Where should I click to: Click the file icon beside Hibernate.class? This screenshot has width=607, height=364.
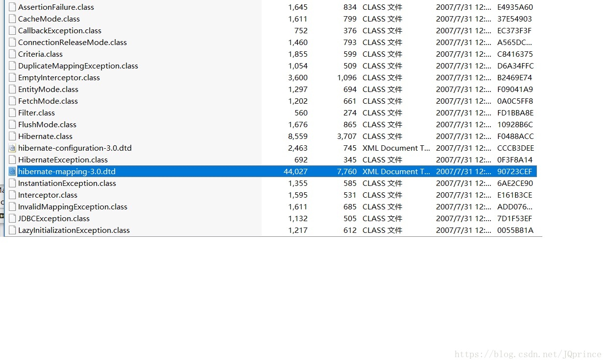(12, 136)
